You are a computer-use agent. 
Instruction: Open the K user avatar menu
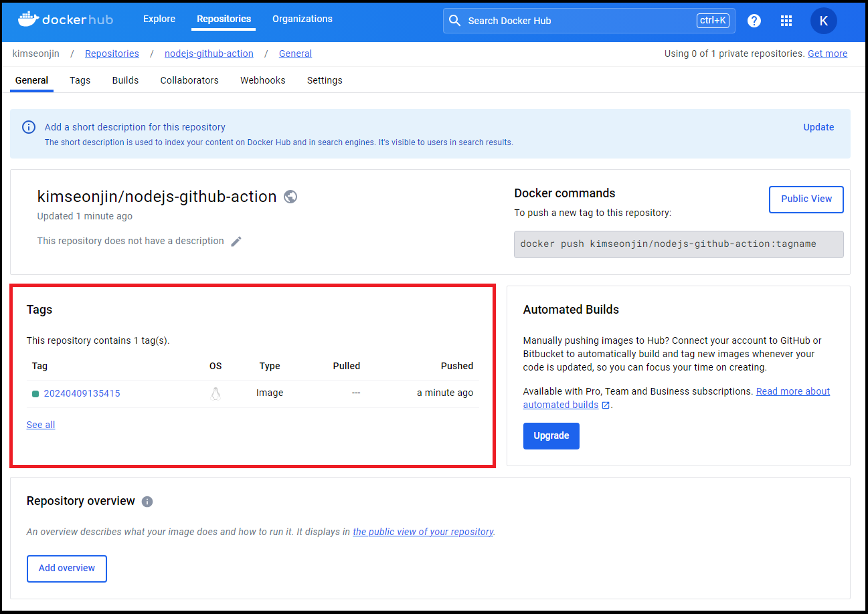(824, 21)
